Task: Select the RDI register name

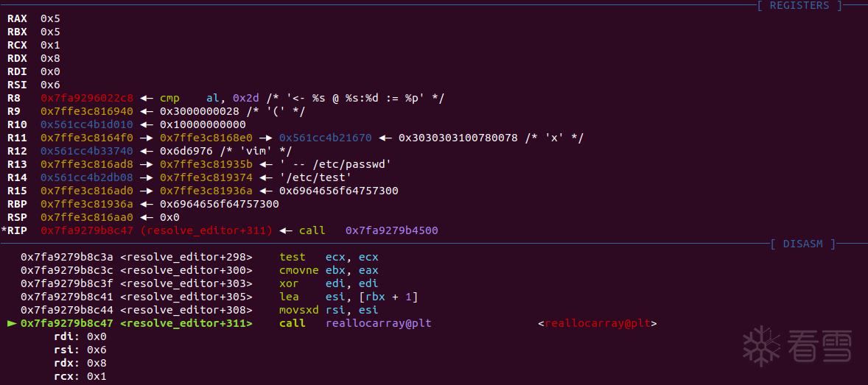Action: (17, 72)
